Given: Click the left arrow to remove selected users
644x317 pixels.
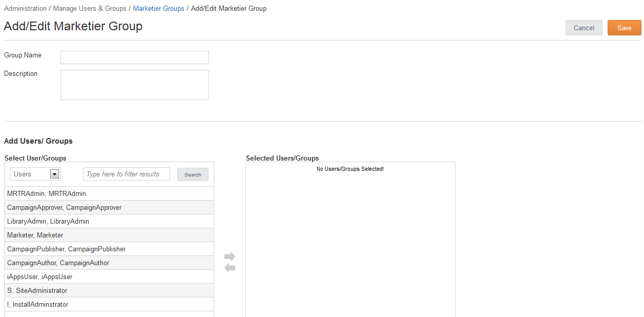Looking at the screenshot, I should tap(230, 268).
